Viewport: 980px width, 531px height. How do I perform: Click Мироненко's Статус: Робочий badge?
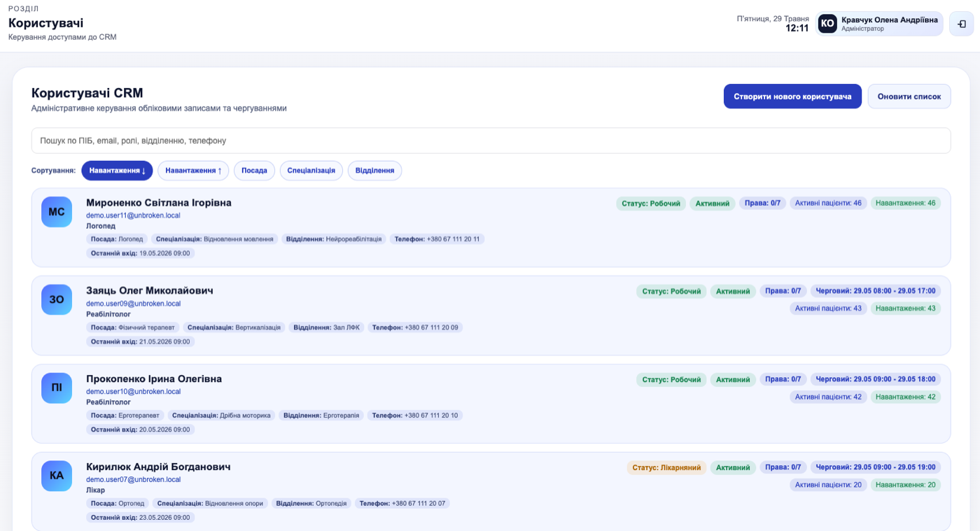651,204
